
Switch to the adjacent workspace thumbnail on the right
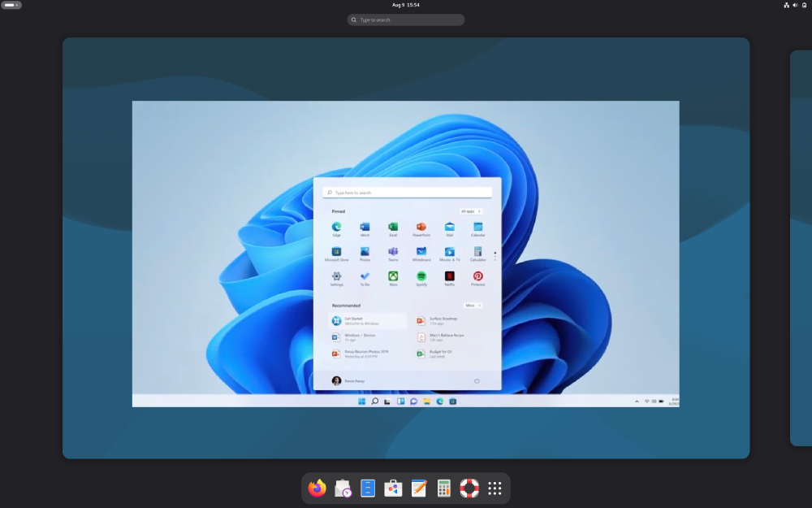pos(801,248)
